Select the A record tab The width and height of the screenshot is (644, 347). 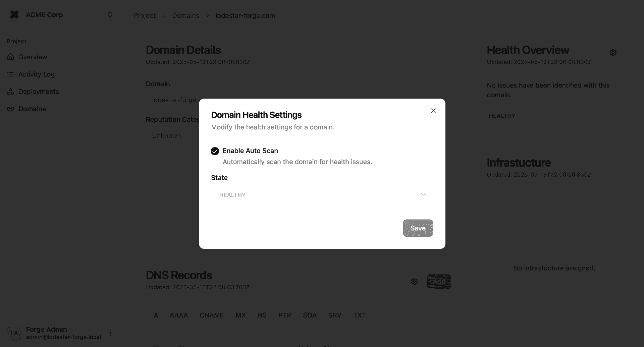[x=156, y=315]
